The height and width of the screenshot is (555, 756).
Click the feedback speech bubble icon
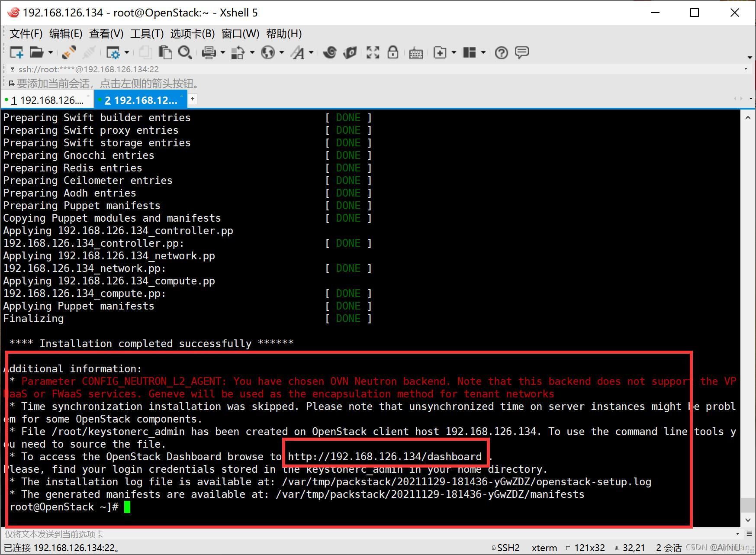click(522, 52)
